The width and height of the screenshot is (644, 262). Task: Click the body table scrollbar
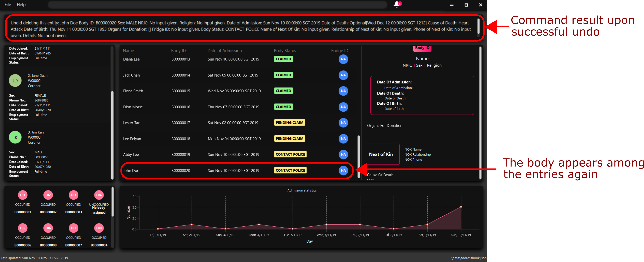tap(358, 156)
